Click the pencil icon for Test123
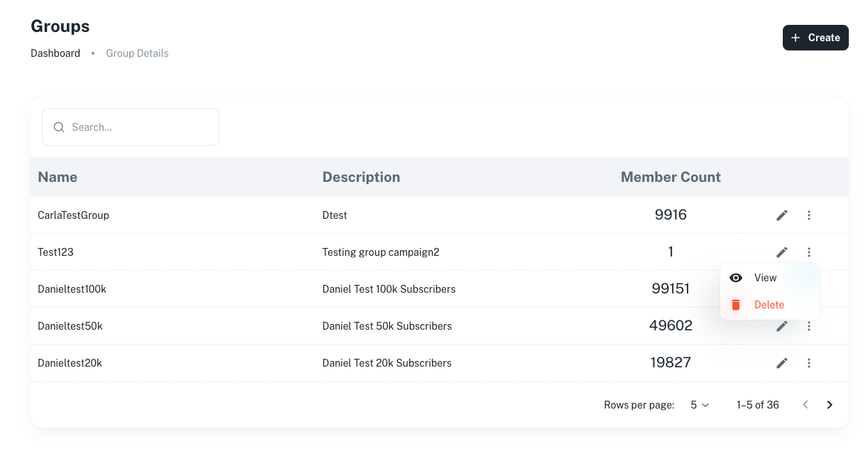The height and width of the screenshot is (454, 868). coord(782,252)
